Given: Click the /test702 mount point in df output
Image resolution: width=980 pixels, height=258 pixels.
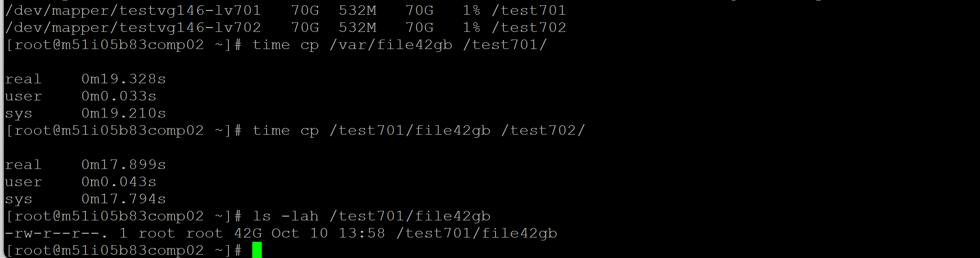Looking at the screenshot, I should coord(529,27).
